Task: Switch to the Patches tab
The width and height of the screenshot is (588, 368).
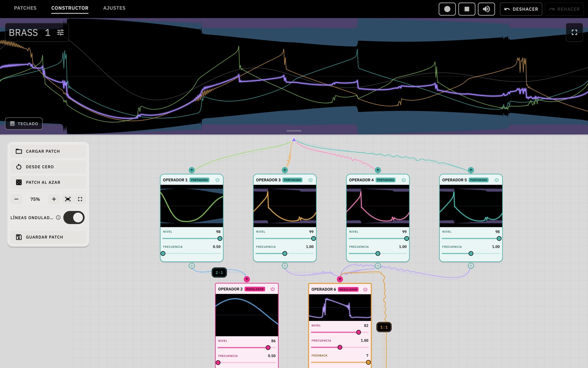Action: [x=25, y=8]
